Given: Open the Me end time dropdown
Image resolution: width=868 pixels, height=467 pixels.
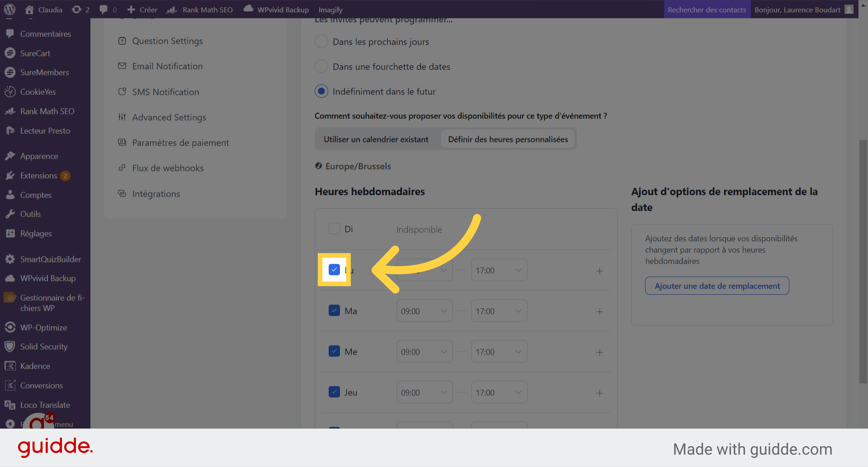Looking at the screenshot, I should [x=499, y=352].
